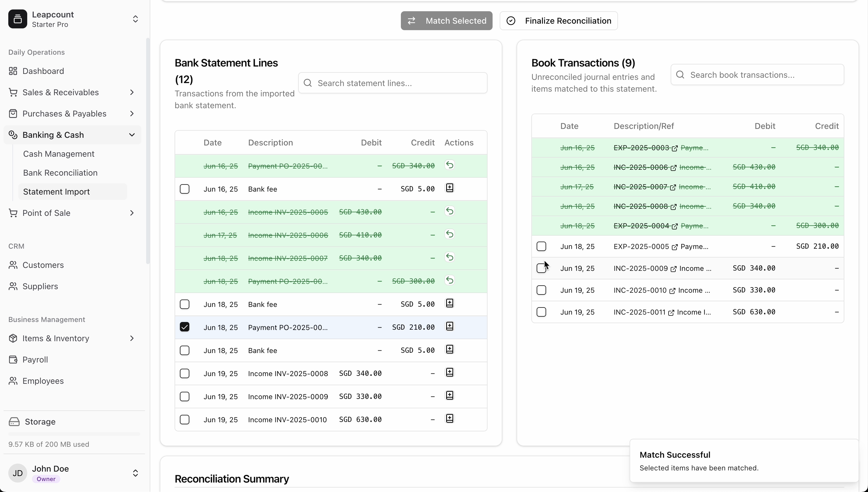Viewport: 868px width, 492px height.
Task: Open EXP-2025-0003 external link icon
Action: pos(675,148)
